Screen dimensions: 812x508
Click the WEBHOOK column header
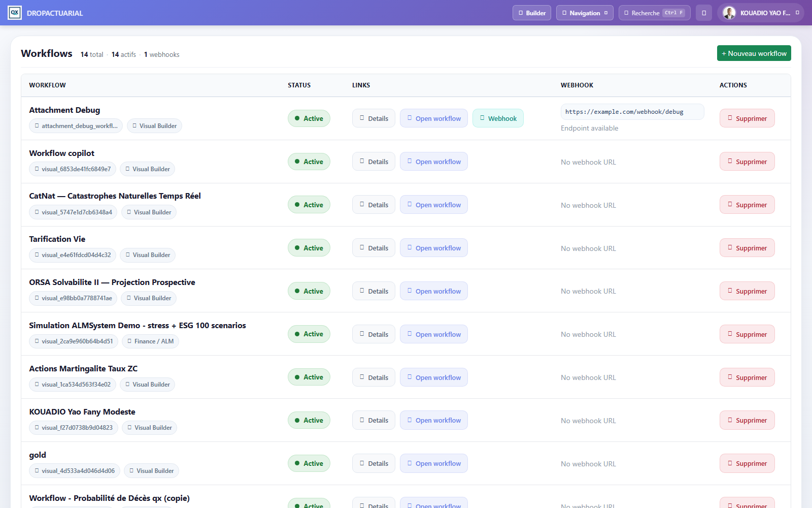tap(577, 85)
